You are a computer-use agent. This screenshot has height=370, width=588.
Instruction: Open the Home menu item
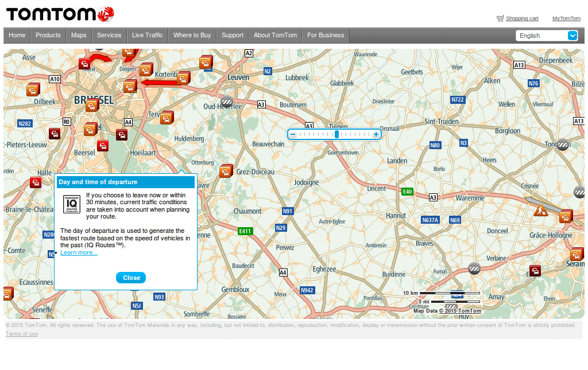17,35
